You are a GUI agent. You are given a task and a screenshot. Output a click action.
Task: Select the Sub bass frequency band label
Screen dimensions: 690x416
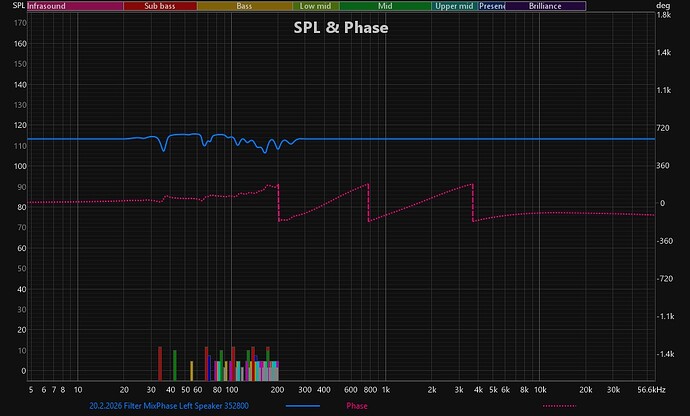coord(160,6)
